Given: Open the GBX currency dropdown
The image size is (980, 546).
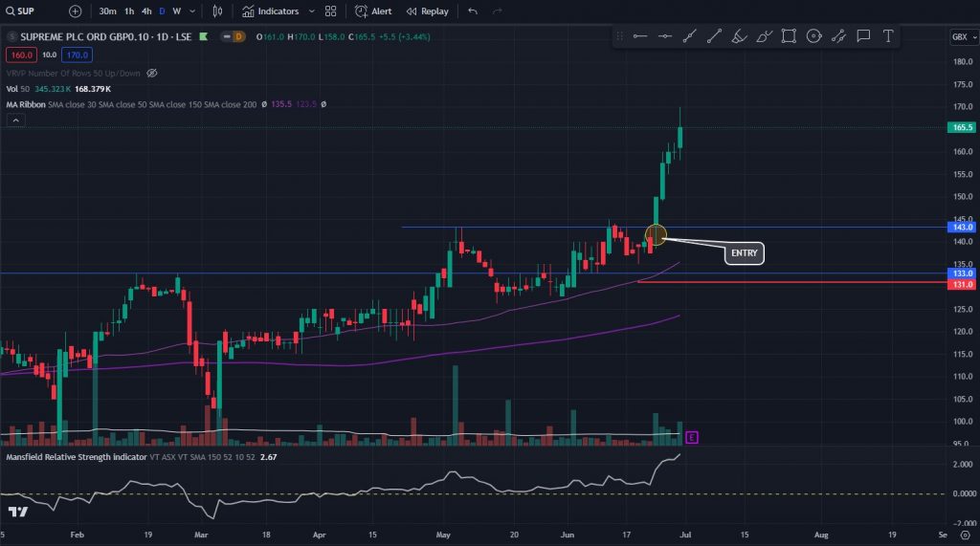Looking at the screenshot, I should tap(959, 36).
